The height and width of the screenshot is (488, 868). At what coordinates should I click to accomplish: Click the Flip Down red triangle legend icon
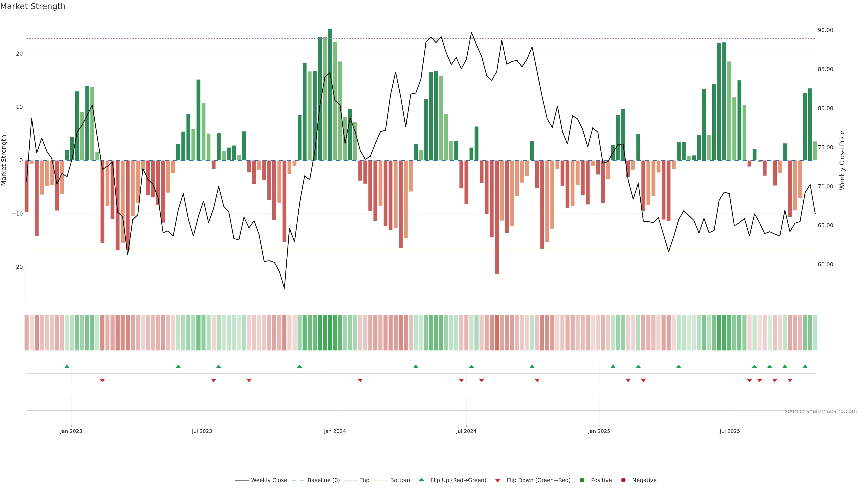[498, 481]
